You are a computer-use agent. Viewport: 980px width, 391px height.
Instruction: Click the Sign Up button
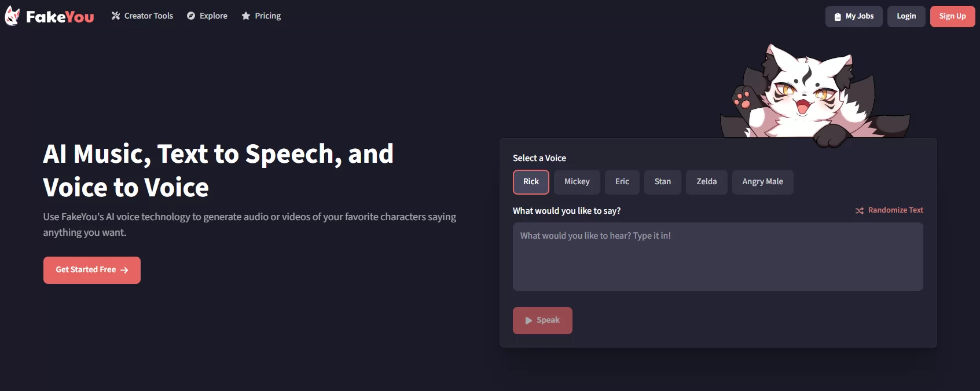952,16
